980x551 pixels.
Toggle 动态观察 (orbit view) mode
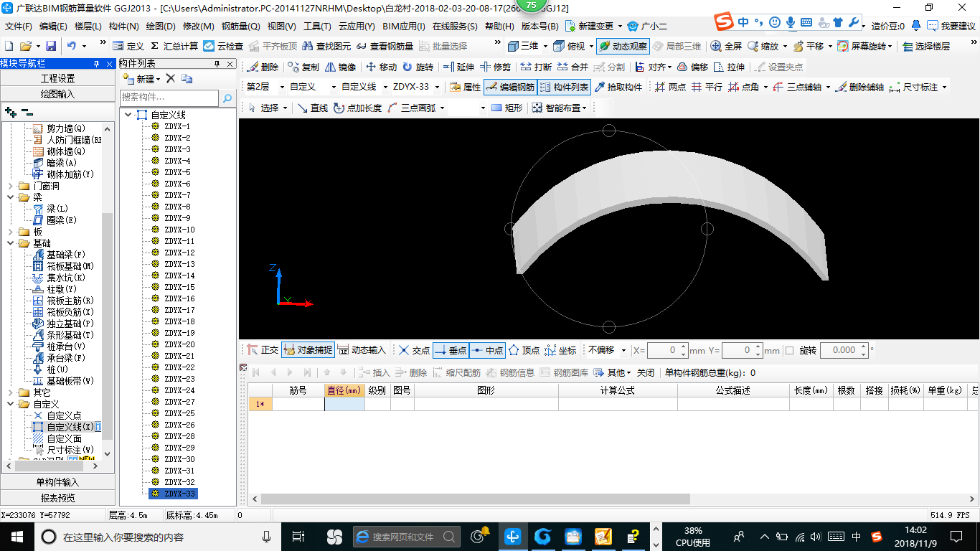[x=622, y=46]
